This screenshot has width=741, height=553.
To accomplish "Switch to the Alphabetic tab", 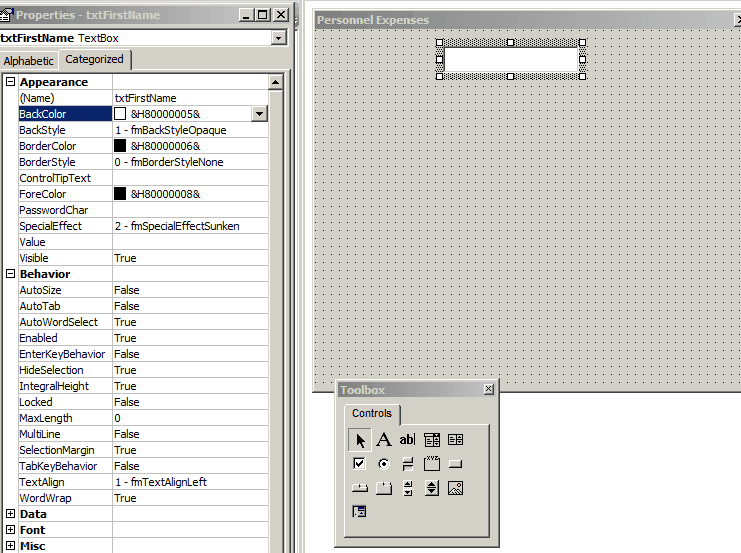I will (28, 60).
